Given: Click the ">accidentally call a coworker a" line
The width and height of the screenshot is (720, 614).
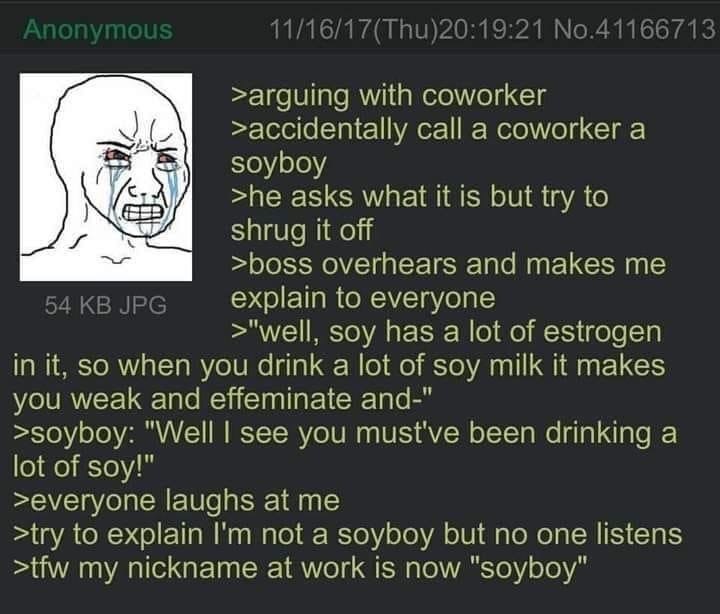Looking at the screenshot, I should 438,130.
